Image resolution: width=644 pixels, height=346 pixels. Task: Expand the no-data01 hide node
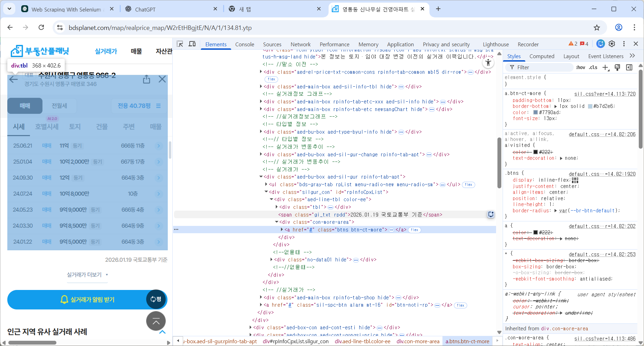pos(272,260)
